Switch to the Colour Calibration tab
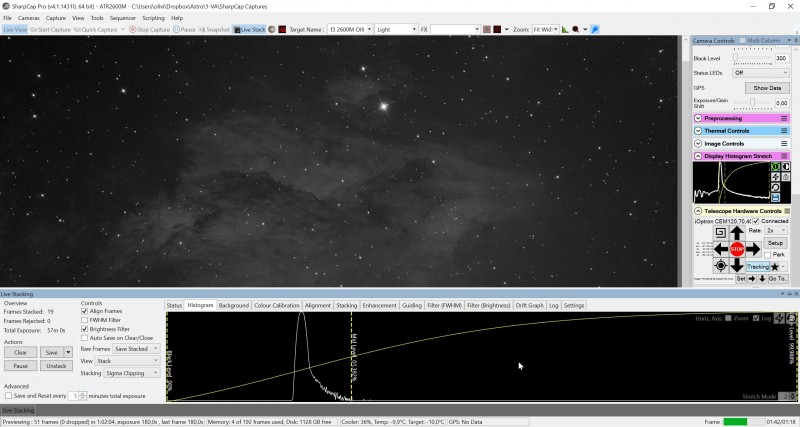Image resolution: width=800 pixels, height=427 pixels. tap(277, 306)
